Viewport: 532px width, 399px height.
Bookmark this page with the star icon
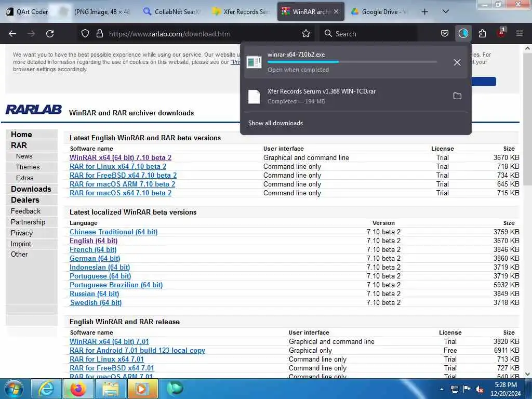(x=306, y=33)
